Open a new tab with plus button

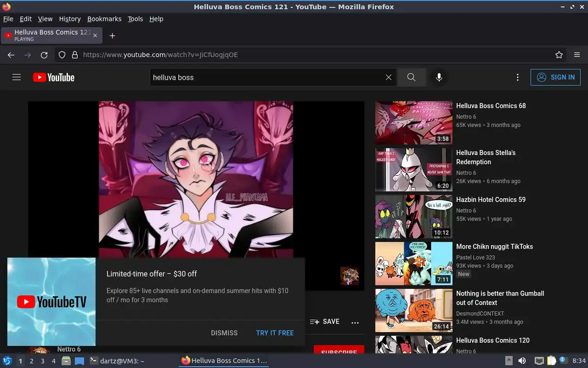click(112, 35)
